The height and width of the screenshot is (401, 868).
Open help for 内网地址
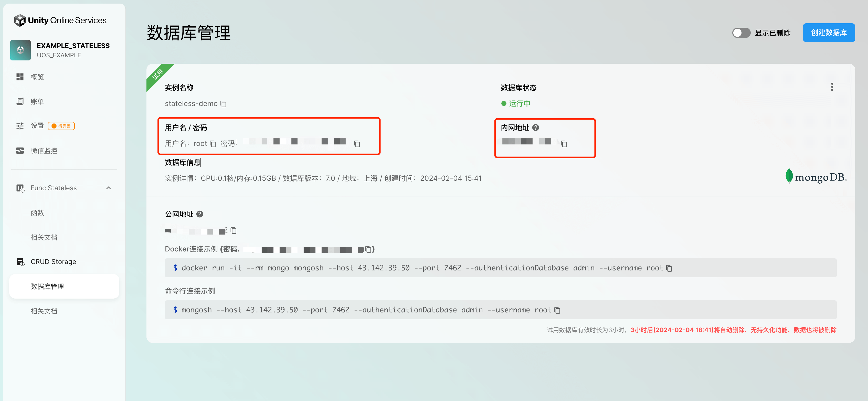click(x=535, y=128)
